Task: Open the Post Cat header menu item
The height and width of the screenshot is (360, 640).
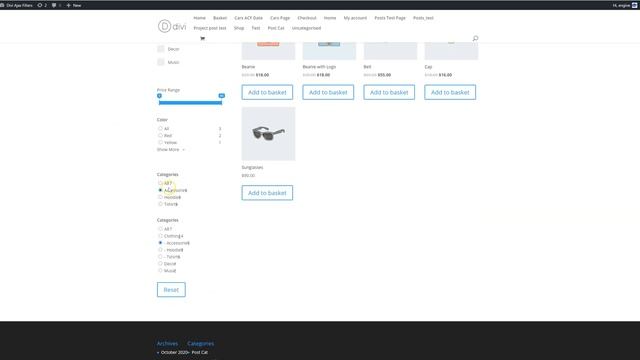Action: click(x=276, y=28)
